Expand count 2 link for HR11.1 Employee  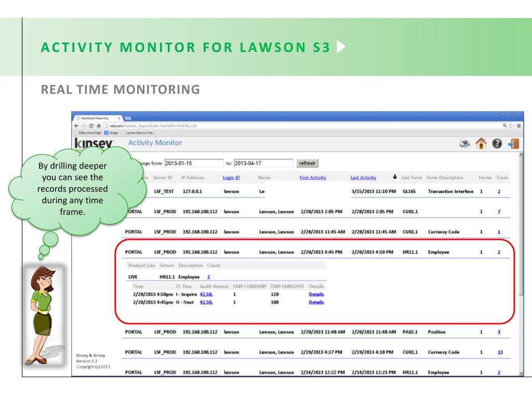208,277
